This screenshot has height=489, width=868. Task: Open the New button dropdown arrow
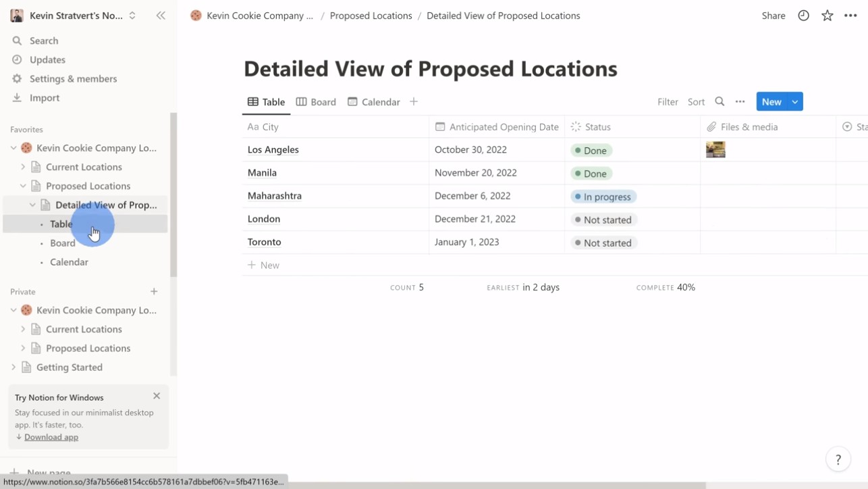(x=795, y=102)
